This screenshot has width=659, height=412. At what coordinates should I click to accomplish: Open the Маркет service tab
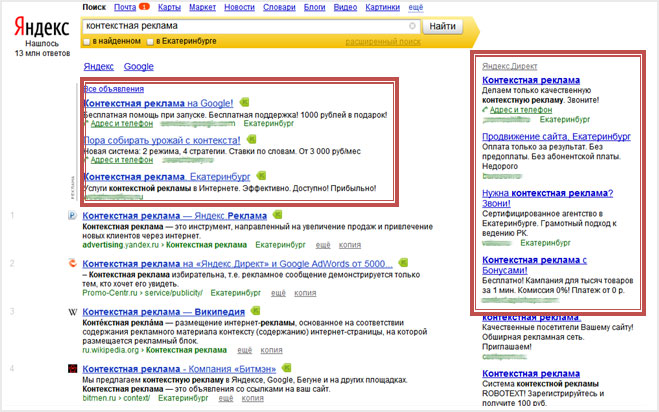(203, 7)
